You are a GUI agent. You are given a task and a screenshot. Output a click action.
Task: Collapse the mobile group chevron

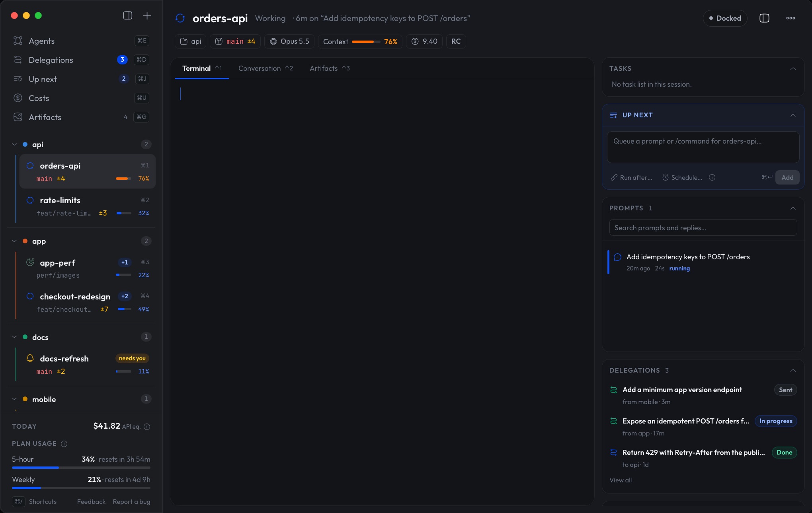[14, 399]
